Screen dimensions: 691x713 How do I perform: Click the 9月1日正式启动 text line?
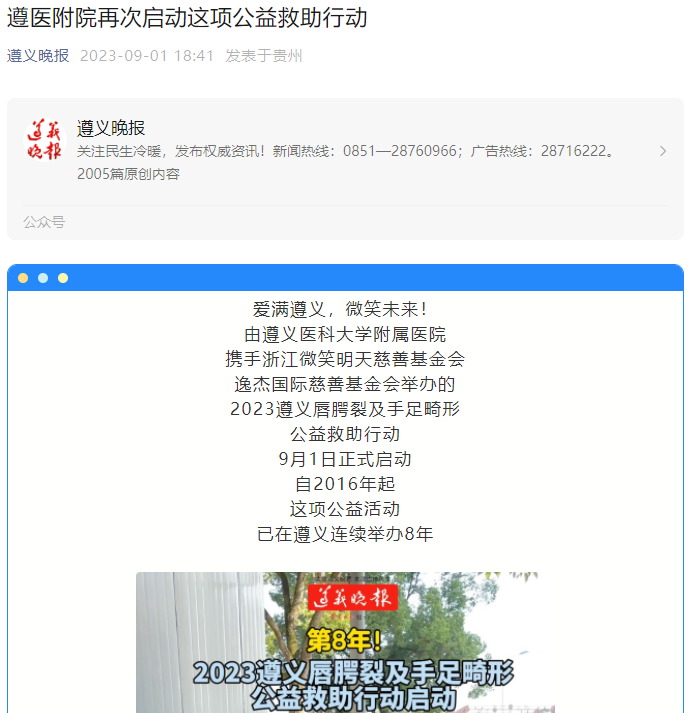pyautogui.click(x=345, y=459)
